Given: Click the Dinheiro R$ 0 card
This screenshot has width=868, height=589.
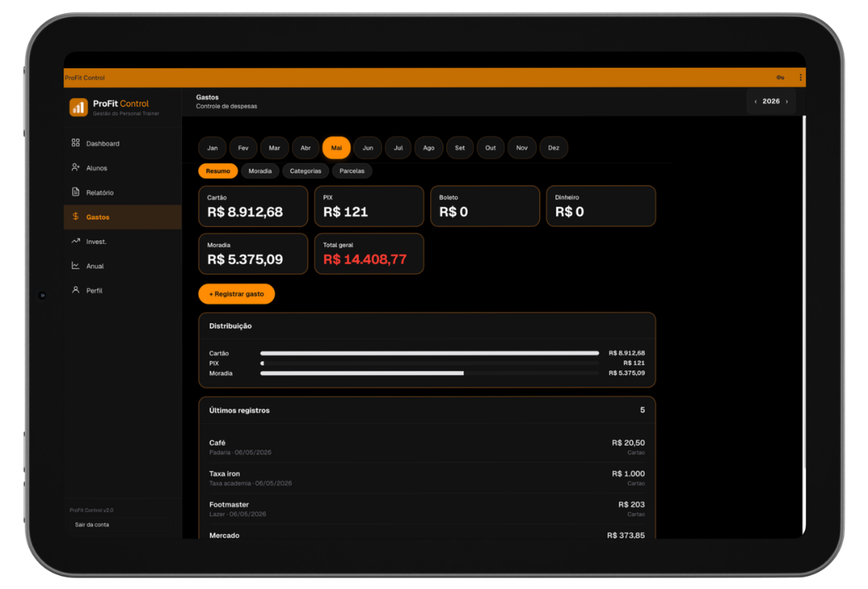Looking at the screenshot, I should 601,206.
